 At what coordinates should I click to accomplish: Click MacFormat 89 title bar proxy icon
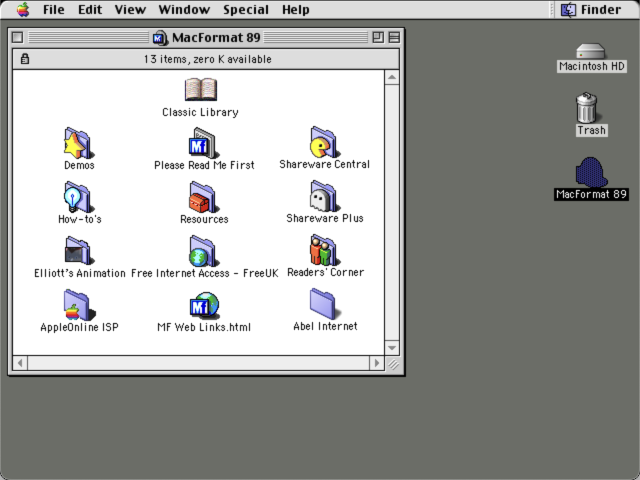tap(160, 38)
